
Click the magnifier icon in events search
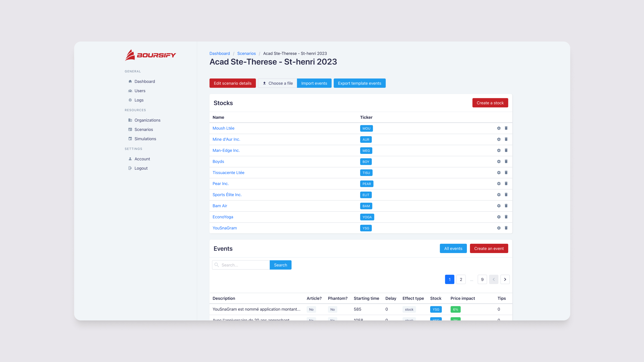[x=217, y=265]
